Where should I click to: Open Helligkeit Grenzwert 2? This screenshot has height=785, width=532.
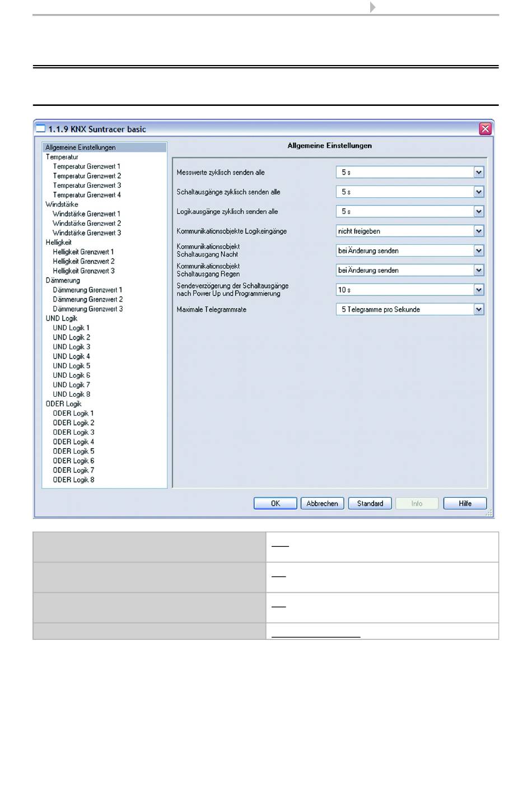(x=84, y=262)
